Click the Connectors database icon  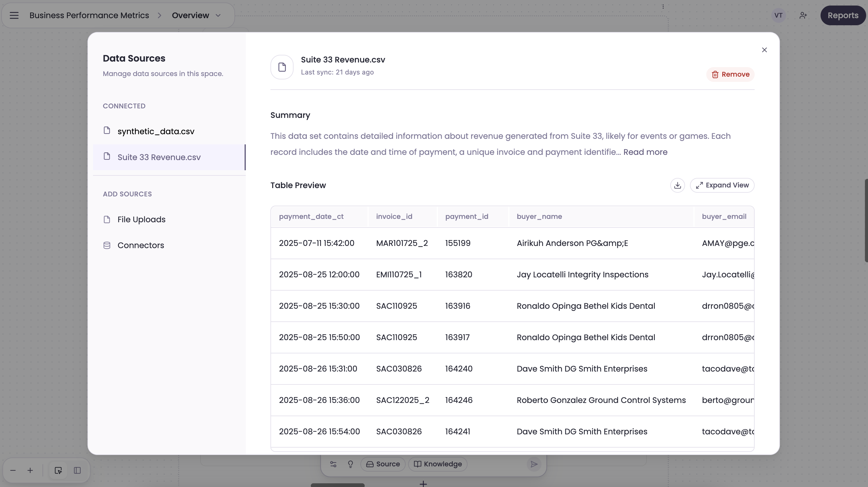(x=107, y=245)
